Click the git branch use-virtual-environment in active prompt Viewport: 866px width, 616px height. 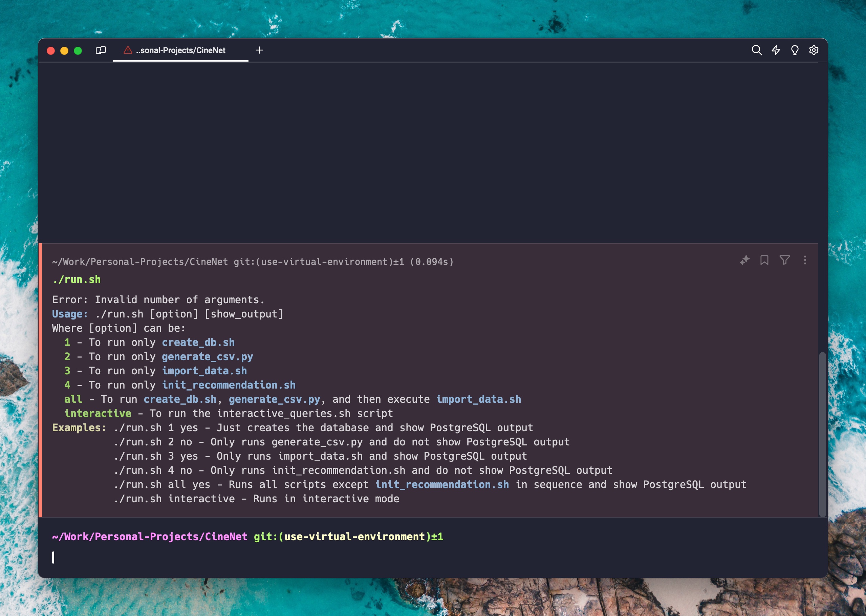[x=354, y=537]
